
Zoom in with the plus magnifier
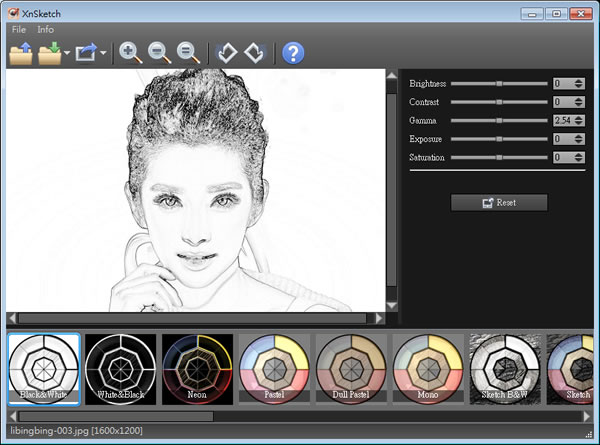click(131, 53)
